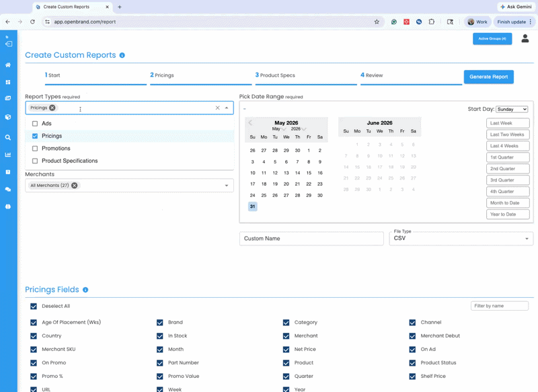Screen dimensions: 538x392
Task: Select the Year to Date preset
Action: click(x=508, y=214)
